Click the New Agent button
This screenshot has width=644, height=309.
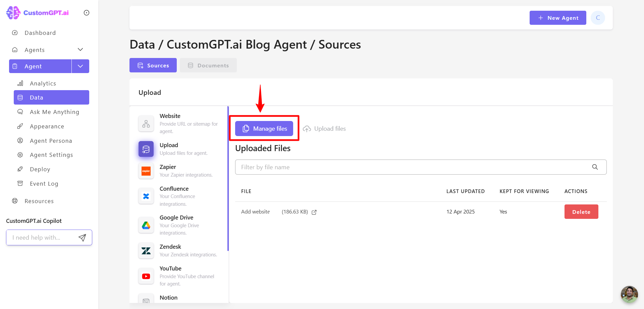click(x=558, y=18)
